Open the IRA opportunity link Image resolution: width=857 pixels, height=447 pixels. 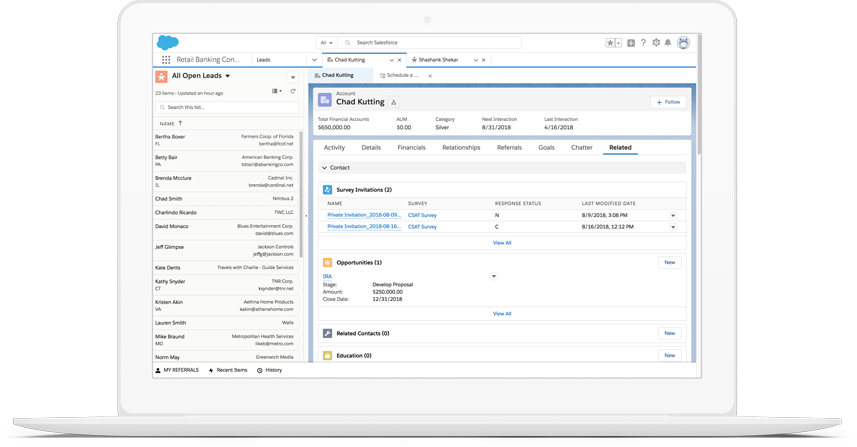pos(327,276)
